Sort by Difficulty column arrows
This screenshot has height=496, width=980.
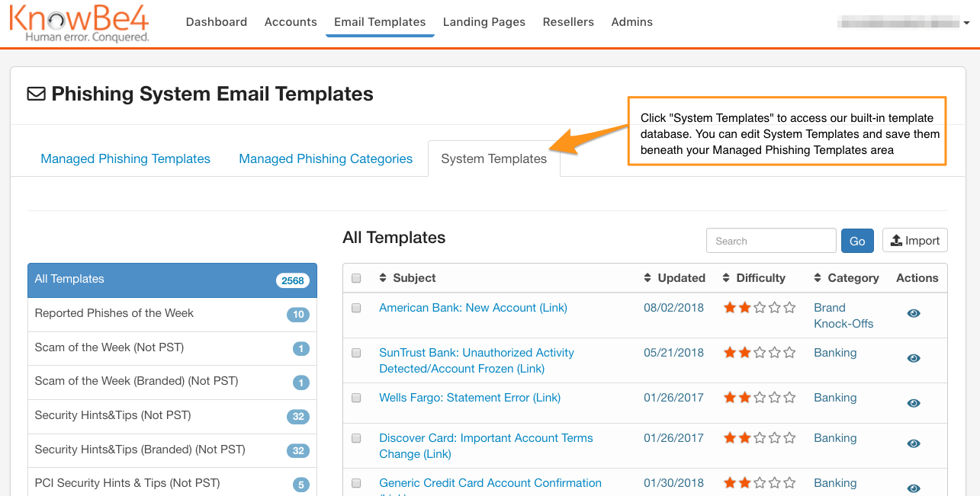pyautogui.click(x=726, y=278)
